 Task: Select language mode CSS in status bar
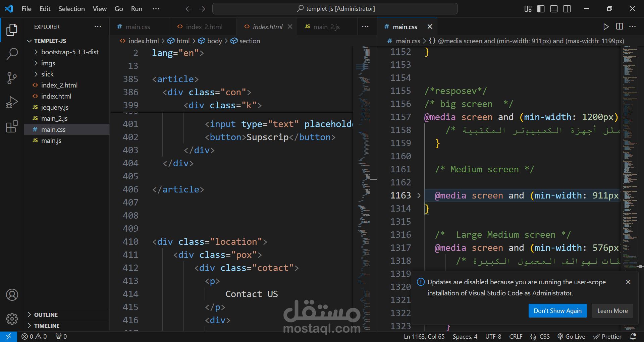click(544, 336)
